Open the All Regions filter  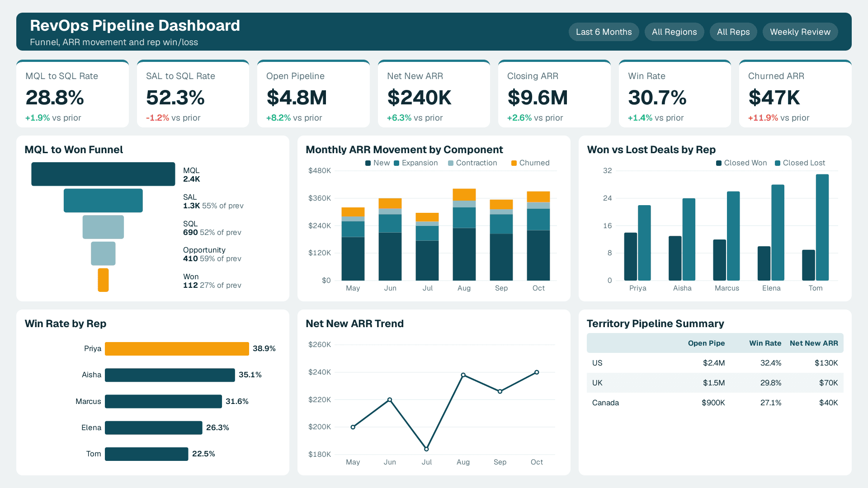674,32
